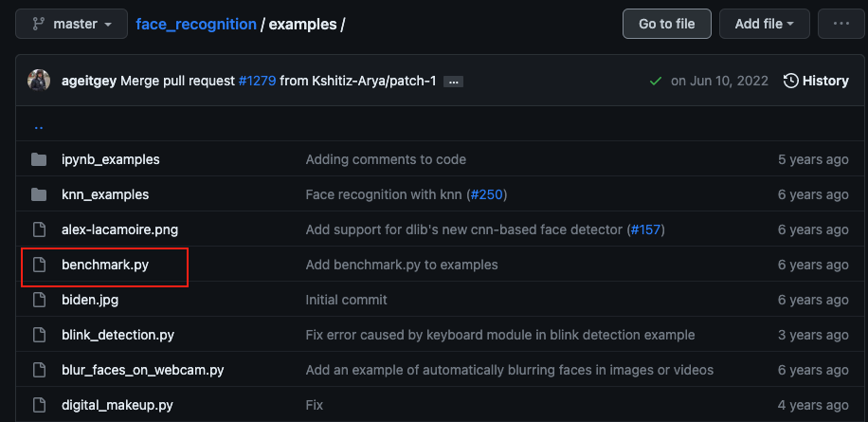This screenshot has width=868, height=422.
Task: Open 'Adding comments to code' commit message
Action: click(386, 159)
